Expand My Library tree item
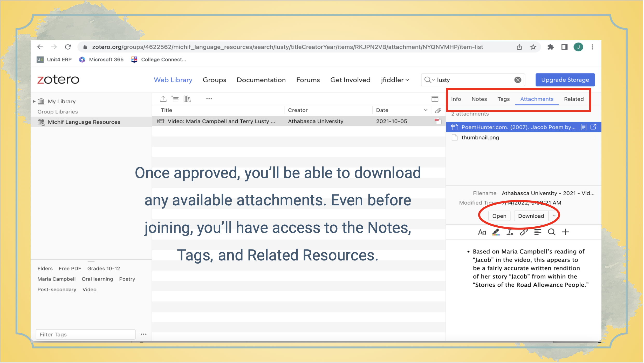Screen dimensions: 644x363 pos(35,101)
